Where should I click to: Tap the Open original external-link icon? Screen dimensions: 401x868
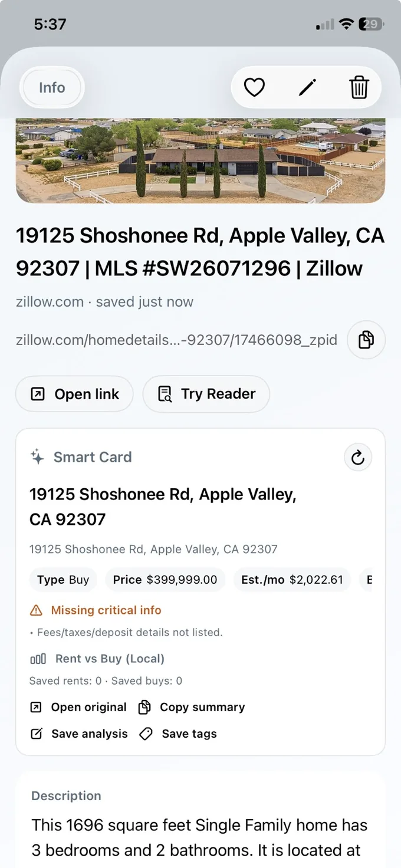tap(37, 706)
